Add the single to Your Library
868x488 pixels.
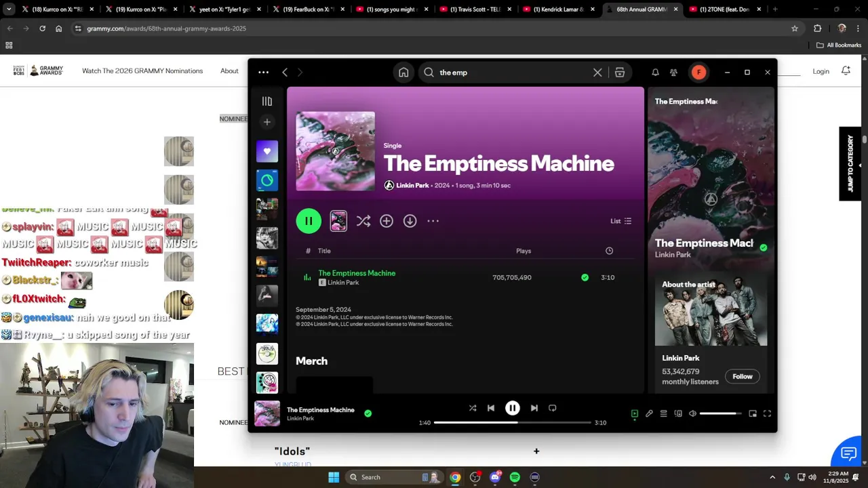pos(387,221)
